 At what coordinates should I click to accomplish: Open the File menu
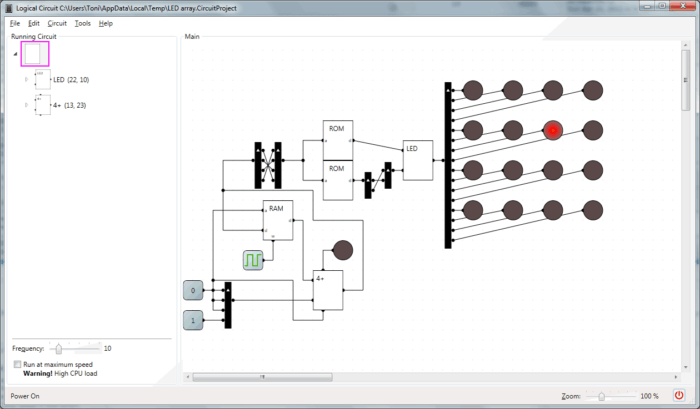15,23
